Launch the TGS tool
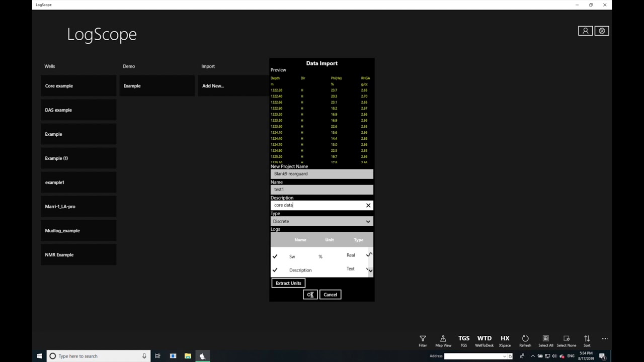This screenshot has width=644, height=362. coord(464,341)
